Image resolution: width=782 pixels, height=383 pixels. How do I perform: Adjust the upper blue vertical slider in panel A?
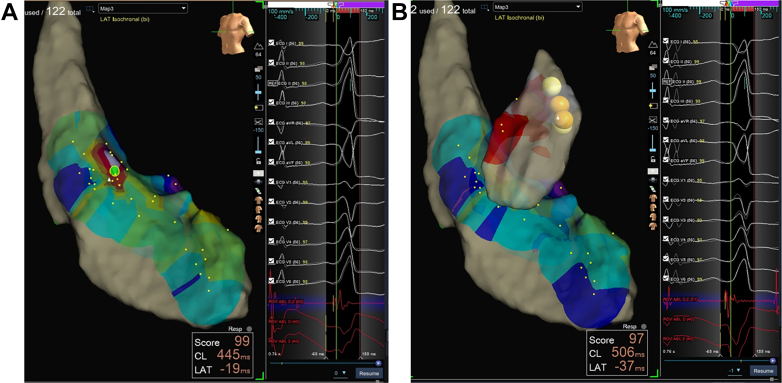[x=258, y=93]
